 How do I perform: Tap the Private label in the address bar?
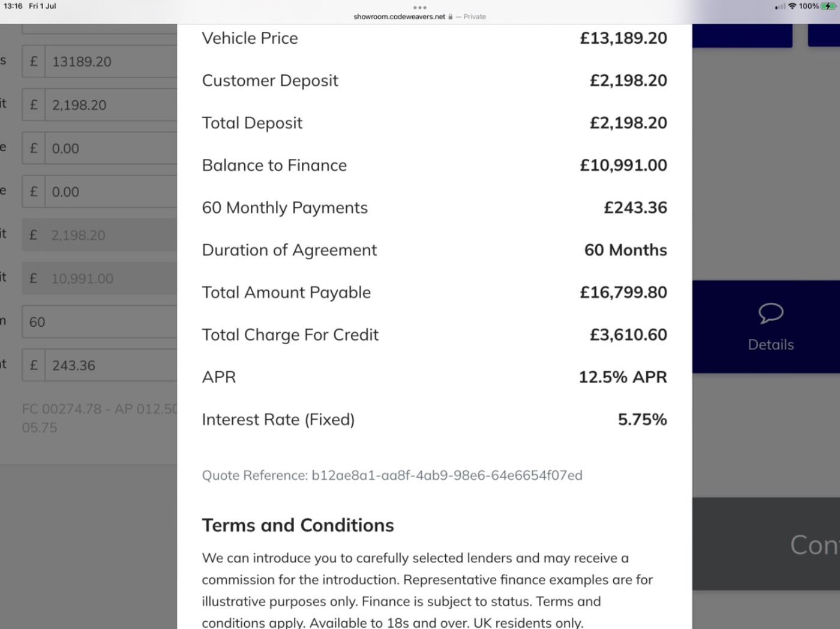(474, 17)
